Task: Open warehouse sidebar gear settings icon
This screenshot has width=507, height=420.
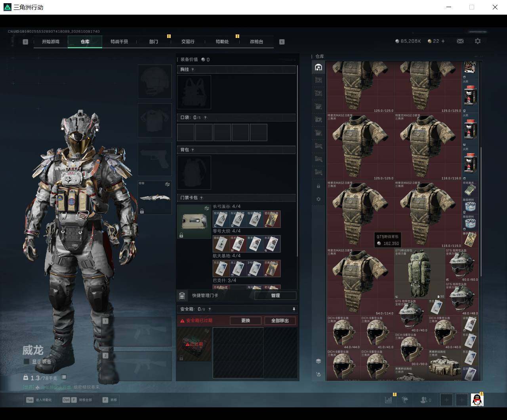Action: coord(318,199)
